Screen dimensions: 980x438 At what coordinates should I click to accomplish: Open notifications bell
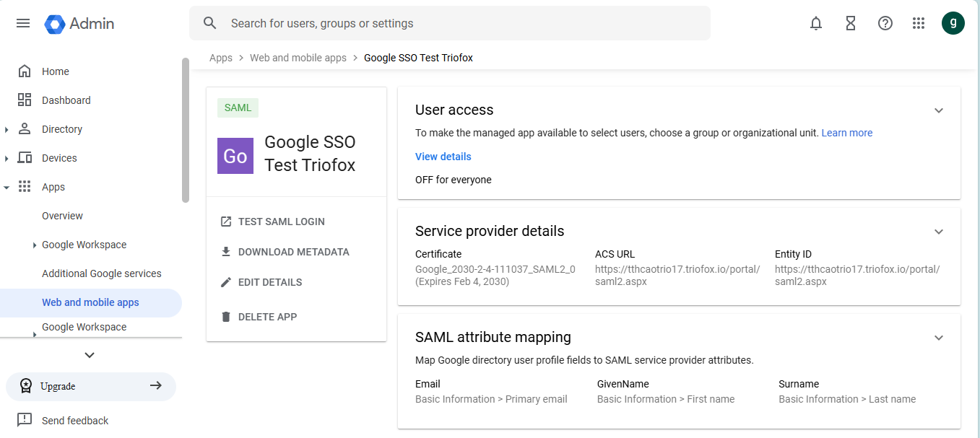816,23
